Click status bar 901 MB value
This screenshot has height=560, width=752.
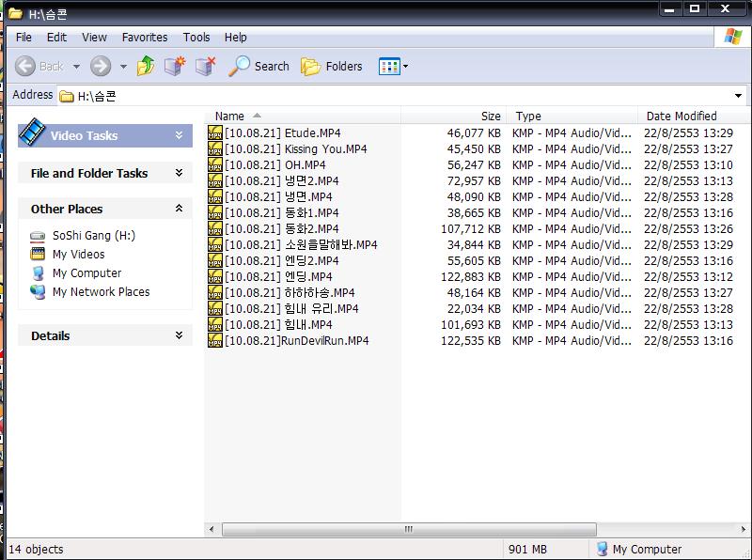[x=527, y=549]
